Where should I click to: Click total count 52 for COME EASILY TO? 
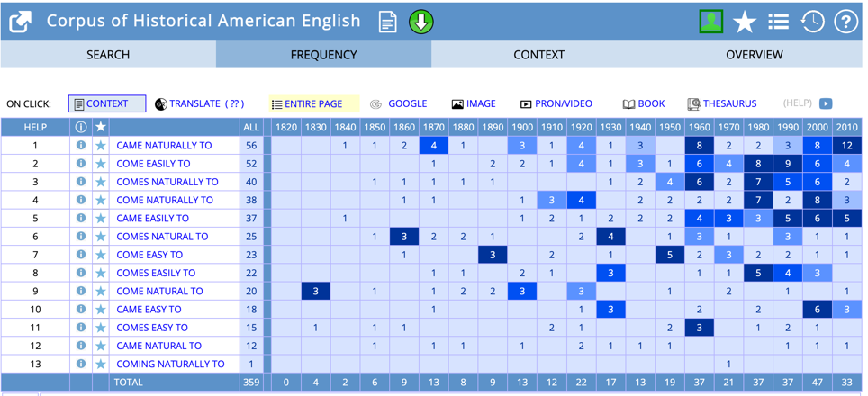pyautogui.click(x=251, y=164)
